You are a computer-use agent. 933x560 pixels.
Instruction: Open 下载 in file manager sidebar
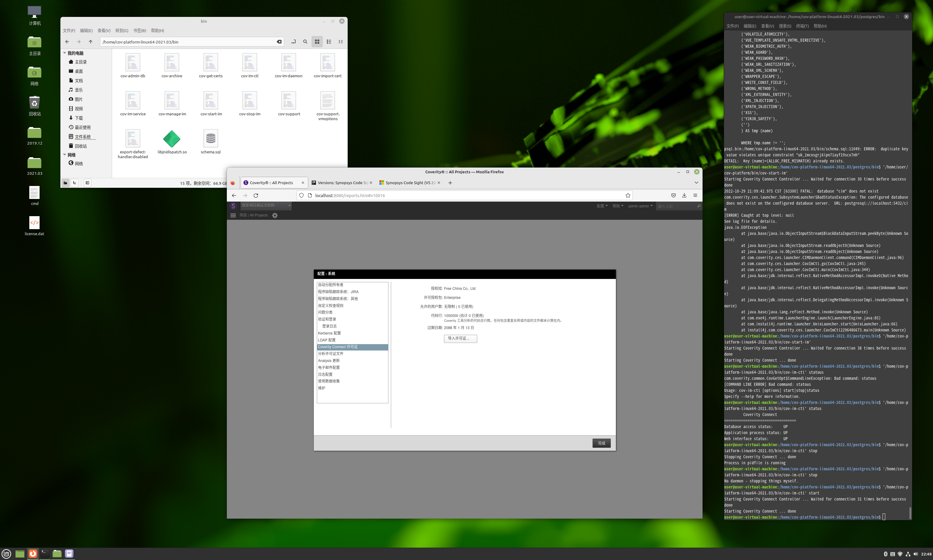coord(79,118)
